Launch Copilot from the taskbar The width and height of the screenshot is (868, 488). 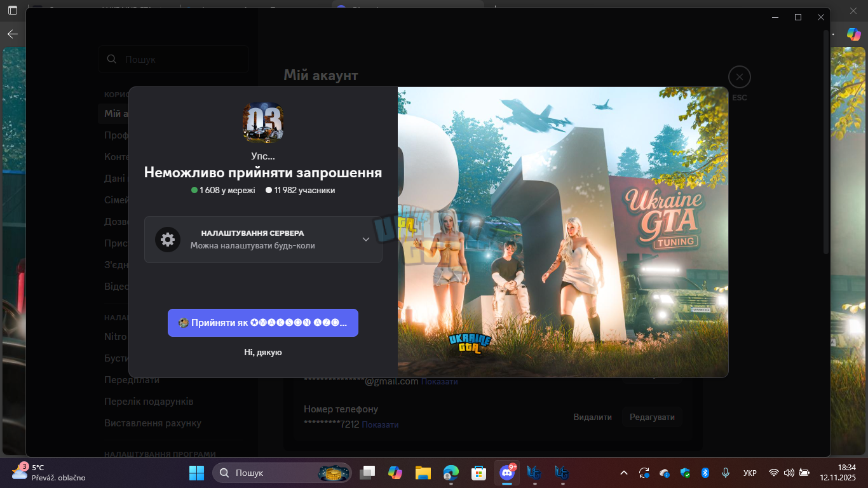395,473
